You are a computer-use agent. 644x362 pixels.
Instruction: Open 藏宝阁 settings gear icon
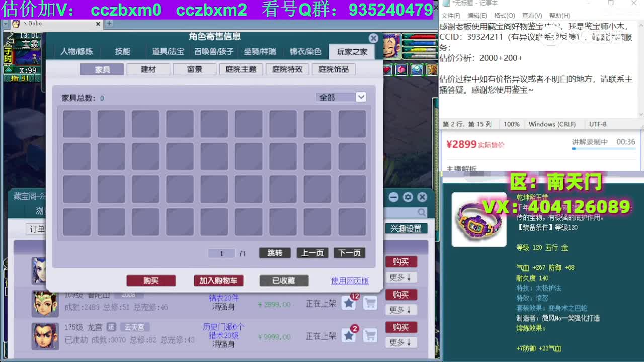click(408, 197)
